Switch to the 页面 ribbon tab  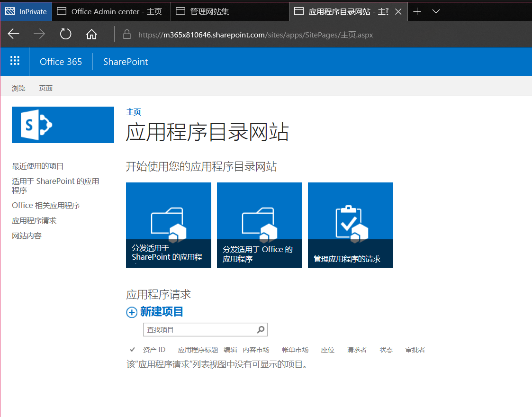click(45, 88)
